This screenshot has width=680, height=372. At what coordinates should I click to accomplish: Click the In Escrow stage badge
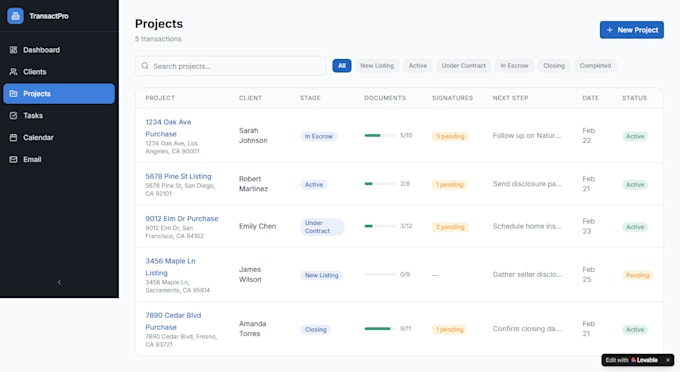click(x=318, y=136)
